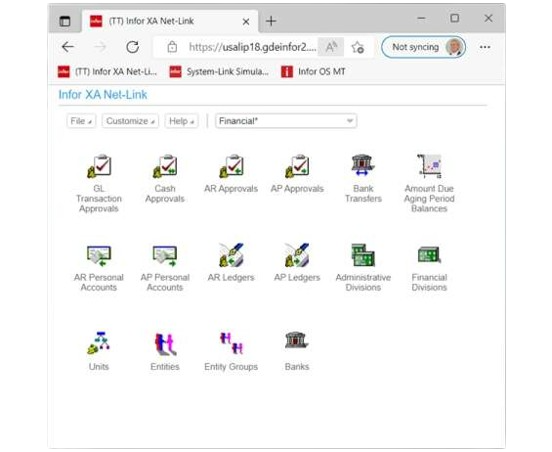Click the browser forward arrow
The width and height of the screenshot is (552, 452).
pyautogui.click(x=100, y=47)
